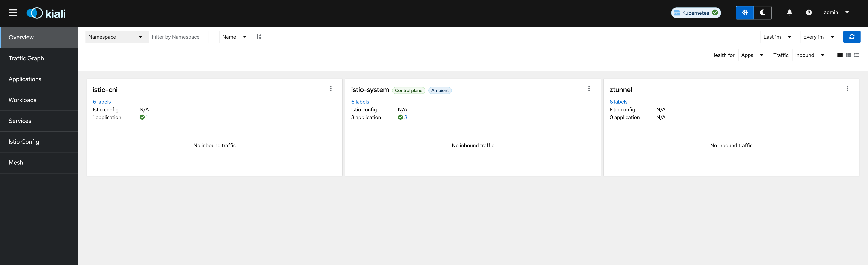This screenshot has height=265, width=868.
Task: Click the Kubernetes cluster status badge
Action: 696,13
